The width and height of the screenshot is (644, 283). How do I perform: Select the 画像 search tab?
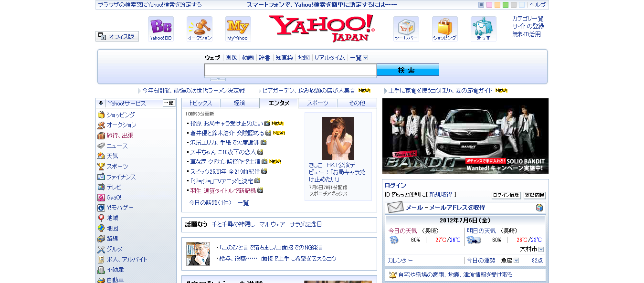coord(231,58)
